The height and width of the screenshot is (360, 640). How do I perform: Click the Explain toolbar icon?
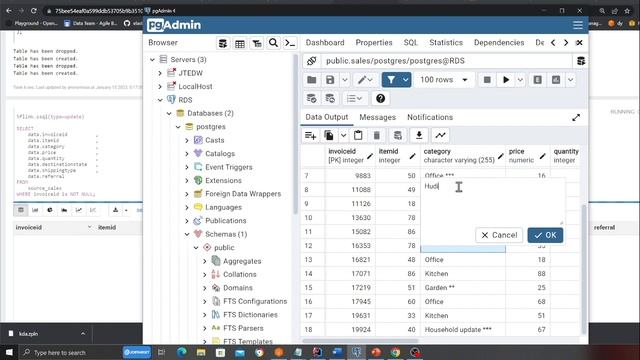[x=538, y=80]
